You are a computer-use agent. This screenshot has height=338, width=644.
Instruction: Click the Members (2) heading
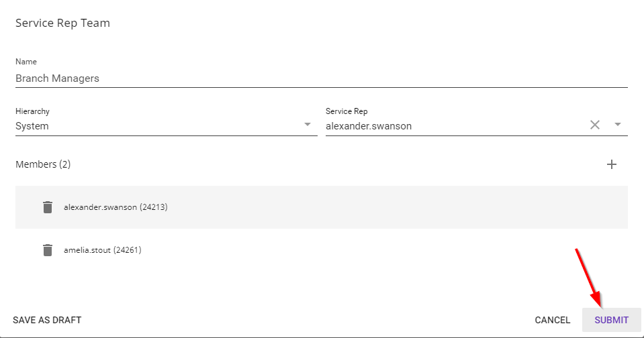point(43,164)
